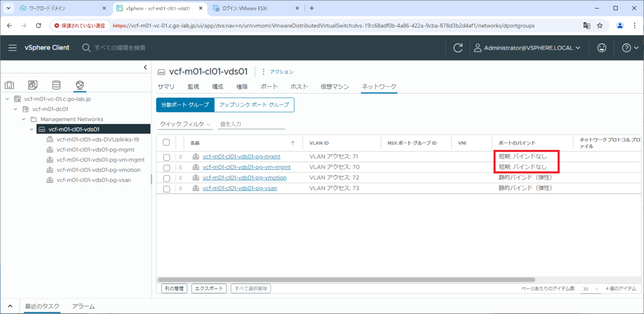
Task: Check the vcf-m01-cl01-vds01-pg-mgmt row checkbox
Action: tap(166, 157)
